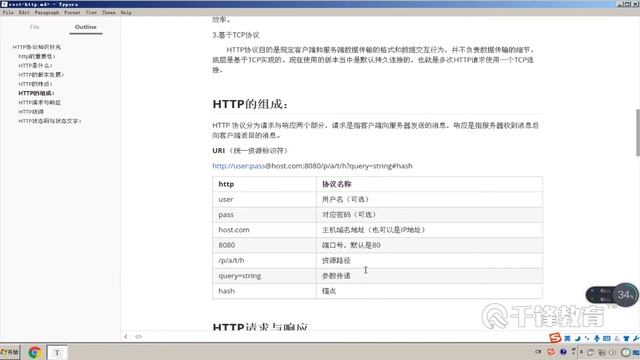The image size is (640, 360).
Task: Switch Sogou Chinese/English mode icon
Action: pos(567,338)
